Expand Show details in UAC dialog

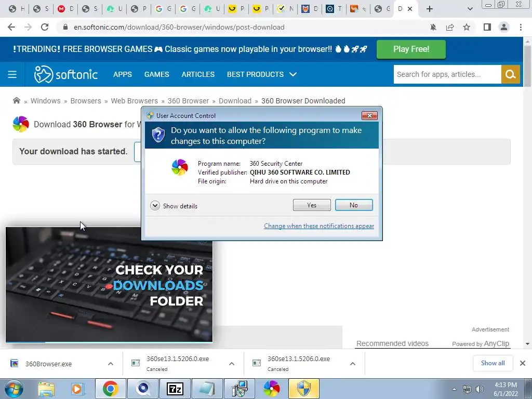pyautogui.click(x=174, y=206)
